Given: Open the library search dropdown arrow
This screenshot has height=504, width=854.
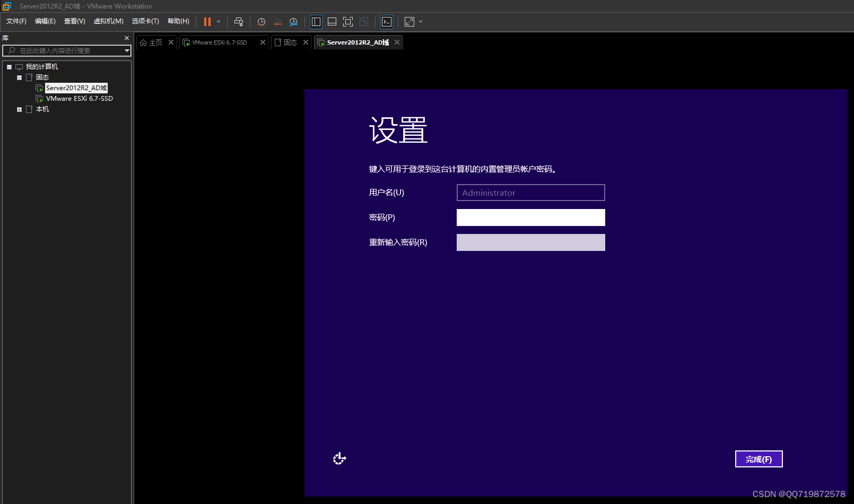Looking at the screenshot, I should tap(127, 50).
